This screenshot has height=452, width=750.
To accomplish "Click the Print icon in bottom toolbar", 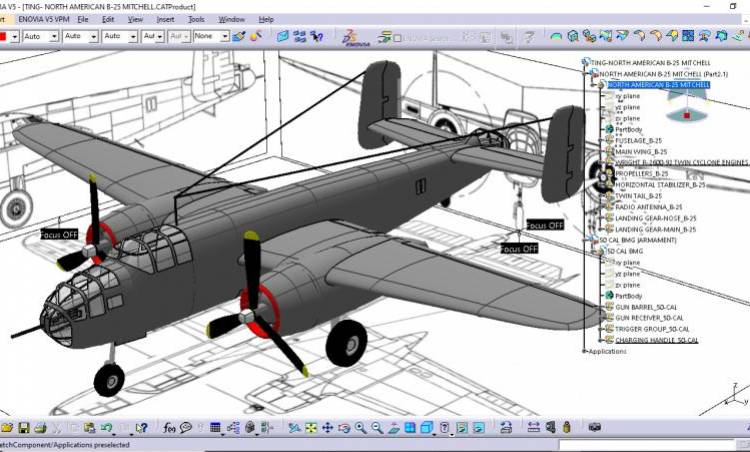I will click(x=40, y=428).
